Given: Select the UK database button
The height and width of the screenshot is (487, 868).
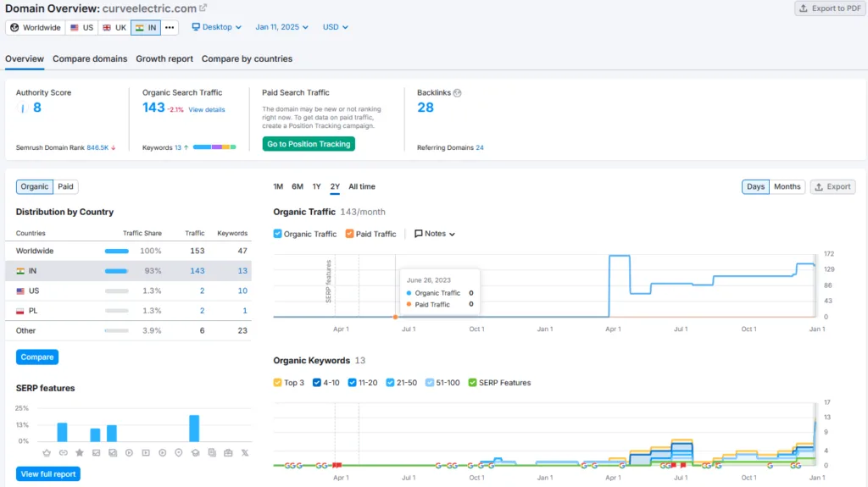Looking at the screenshot, I should [114, 28].
